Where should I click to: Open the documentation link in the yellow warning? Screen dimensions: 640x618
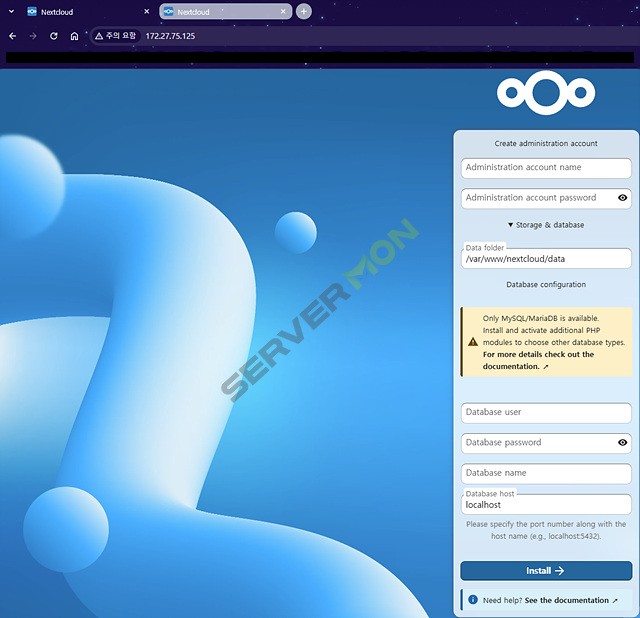click(538, 360)
